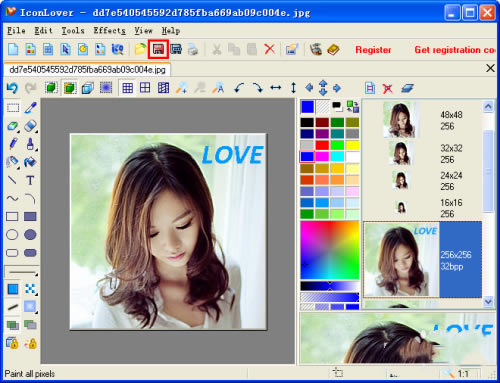Toggle the blue square paint-all-pixels mode
The image size is (500, 383).
point(13,289)
